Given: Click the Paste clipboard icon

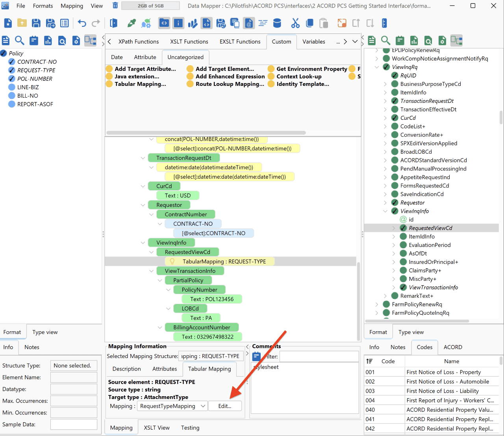Looking at the screenshot, I should [324, 23].
